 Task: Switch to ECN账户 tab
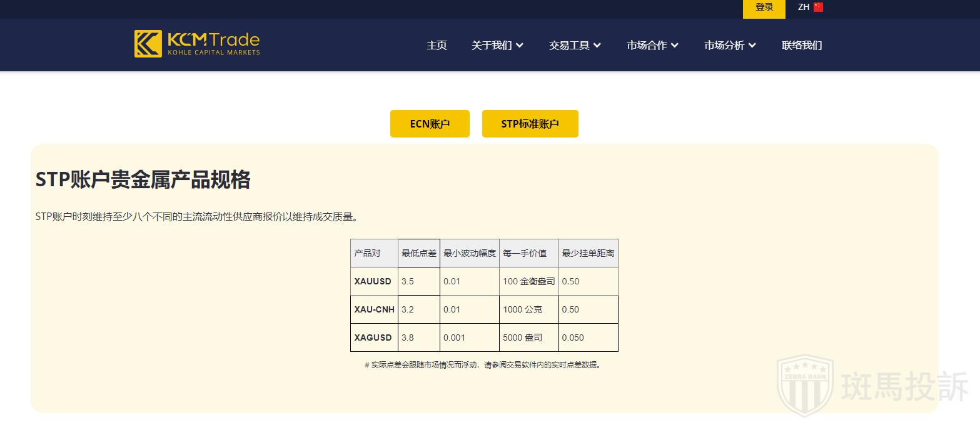[x=430, y=124]
